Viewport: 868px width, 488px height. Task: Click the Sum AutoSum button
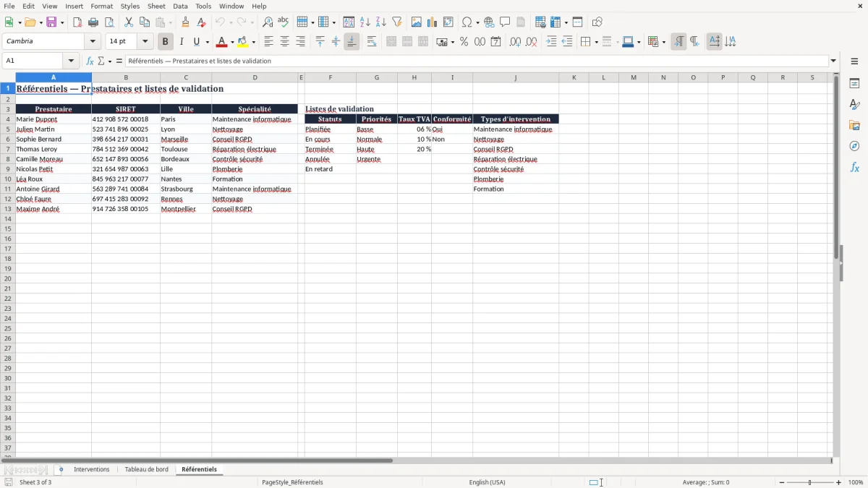pos(101,61)
